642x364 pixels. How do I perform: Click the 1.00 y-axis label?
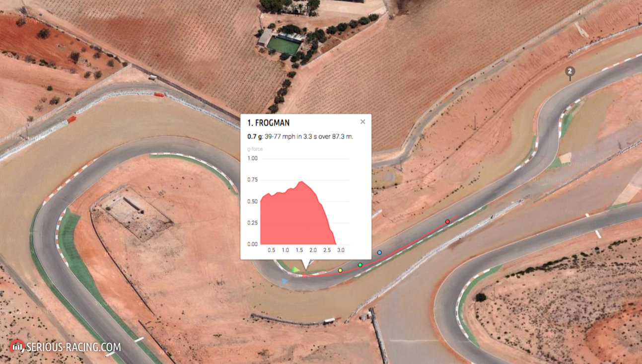click(252, 158)
